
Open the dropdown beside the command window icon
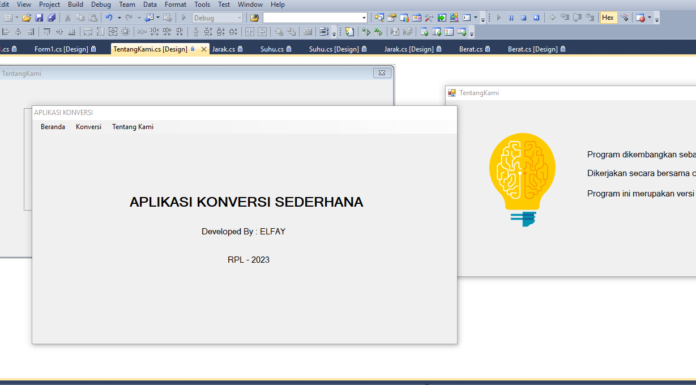pyautogui.click(x=476, y=18)
